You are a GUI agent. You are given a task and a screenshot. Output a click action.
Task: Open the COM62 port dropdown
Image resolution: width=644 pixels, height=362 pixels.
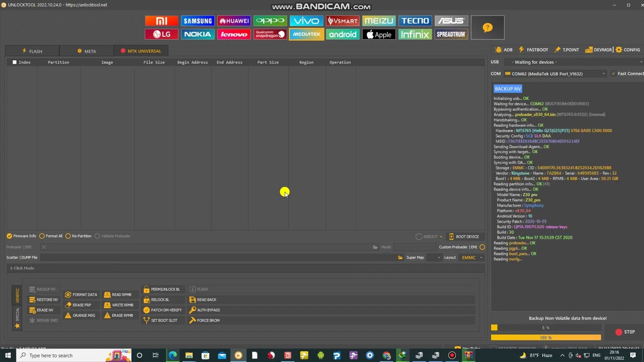pos(555,73)
